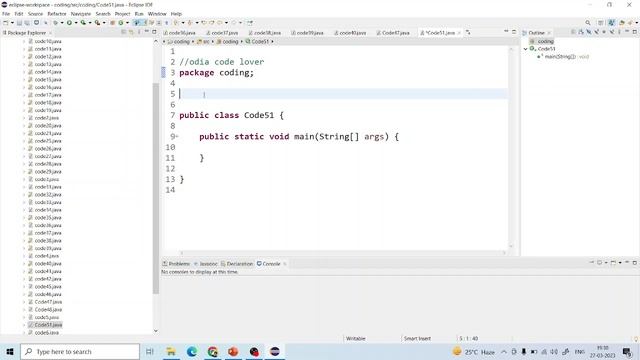Viewport: 640px width, 360px height.
Task: Open the Source menu
Action: pos(35,13)
